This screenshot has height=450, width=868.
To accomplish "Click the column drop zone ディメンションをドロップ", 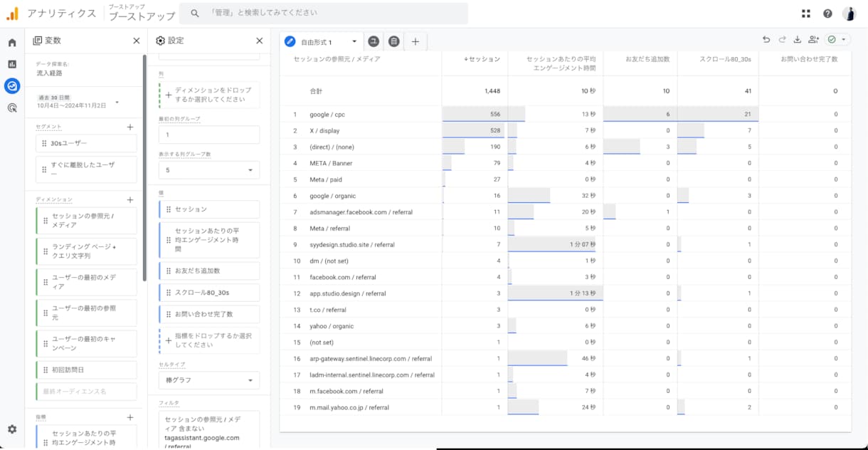I will click(209, 95).
